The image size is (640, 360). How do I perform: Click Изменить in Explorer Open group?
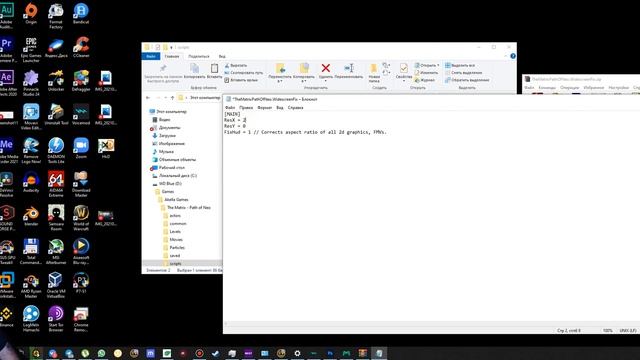coord(426,73)
